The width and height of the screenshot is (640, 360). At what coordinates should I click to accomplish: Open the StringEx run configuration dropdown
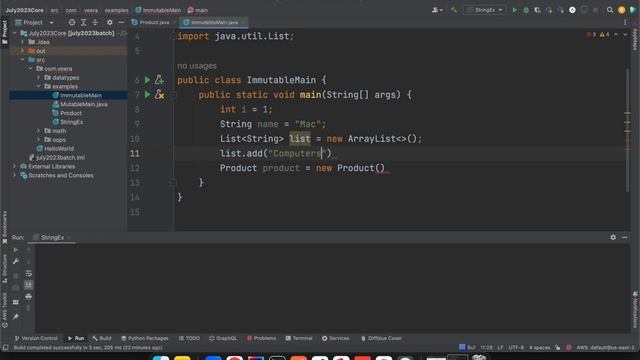[484, 10]
